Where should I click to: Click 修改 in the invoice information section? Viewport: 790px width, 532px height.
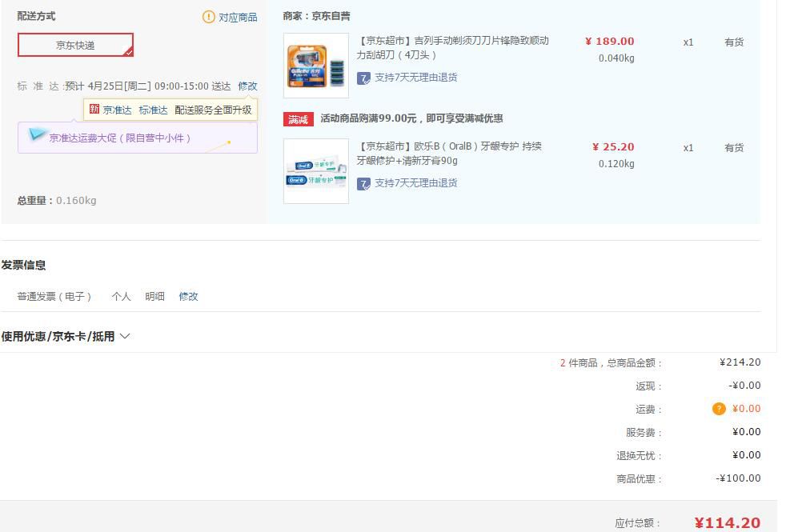point(188,296)
